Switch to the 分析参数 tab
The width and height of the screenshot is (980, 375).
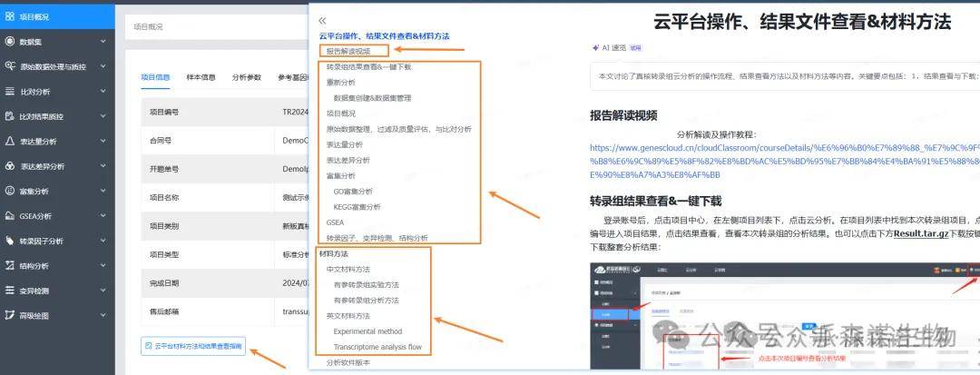point(246,77)
